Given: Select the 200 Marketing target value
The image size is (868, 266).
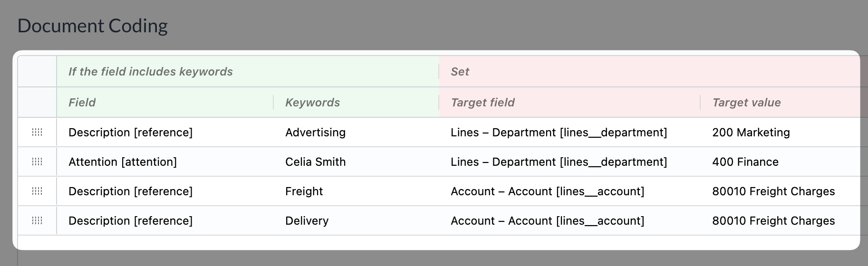Looking at the screenshot, I should pos(780,132).
